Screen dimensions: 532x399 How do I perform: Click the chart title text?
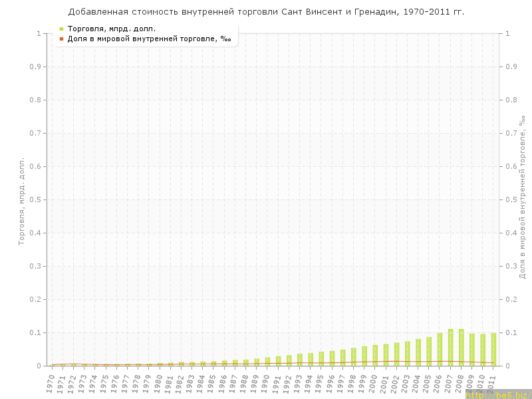[266, 12]
